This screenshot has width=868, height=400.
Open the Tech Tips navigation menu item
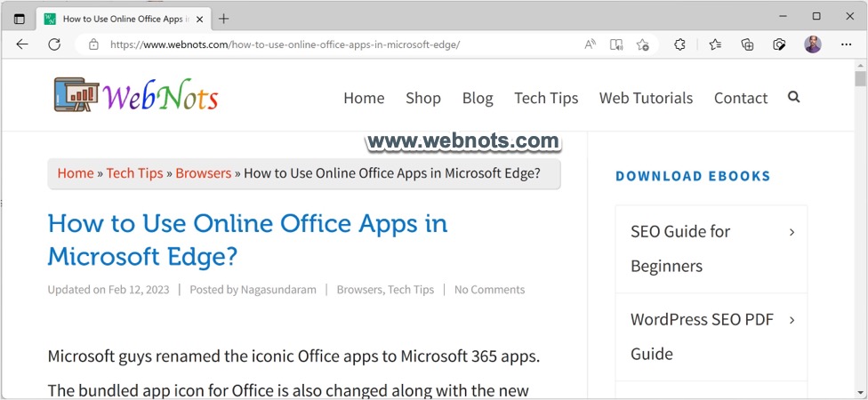pyautogui.click(x=546, y=98)
